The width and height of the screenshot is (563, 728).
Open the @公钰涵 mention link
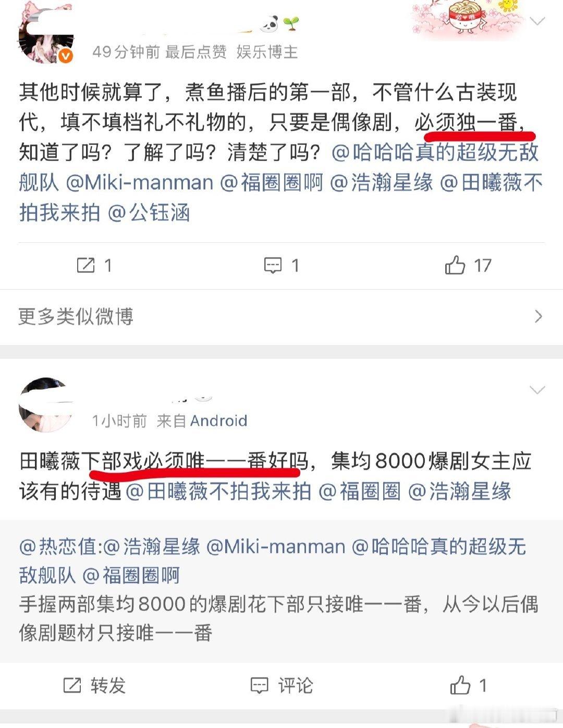coord(149,213)
